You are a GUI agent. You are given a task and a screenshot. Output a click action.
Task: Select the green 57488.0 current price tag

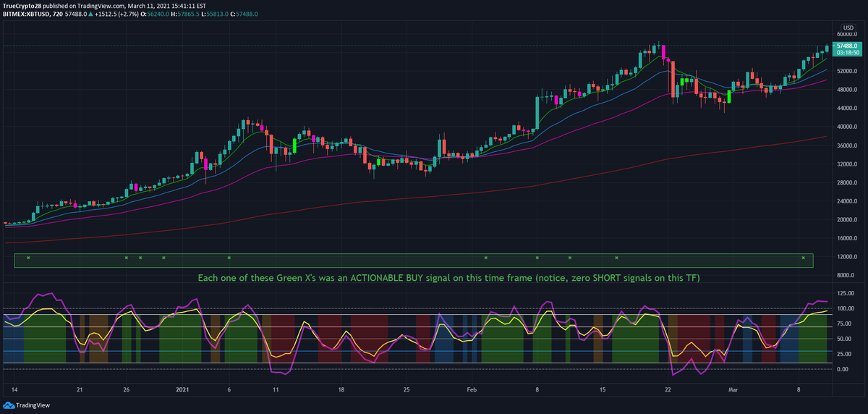(846, 45)
